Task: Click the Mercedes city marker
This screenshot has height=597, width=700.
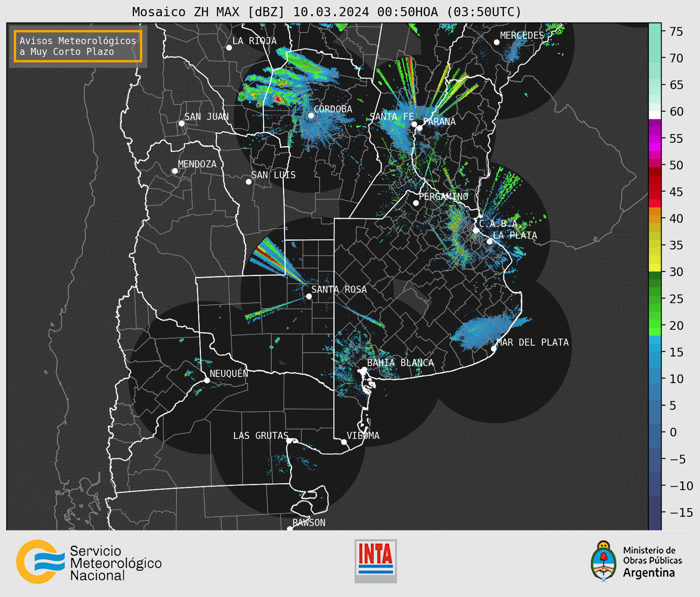Action: coord(497,42)
